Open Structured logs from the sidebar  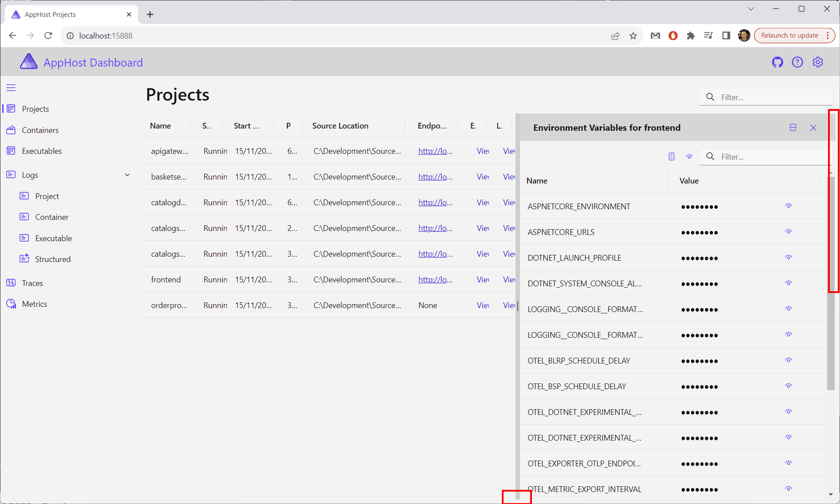tap(53, 259)
